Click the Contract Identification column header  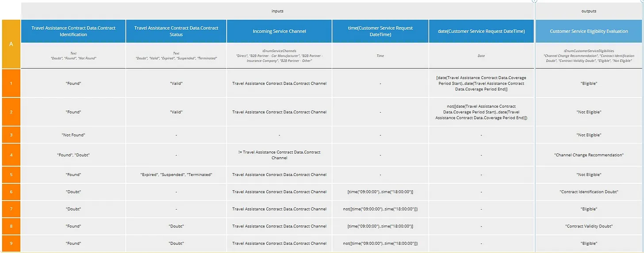coord(73,31)
